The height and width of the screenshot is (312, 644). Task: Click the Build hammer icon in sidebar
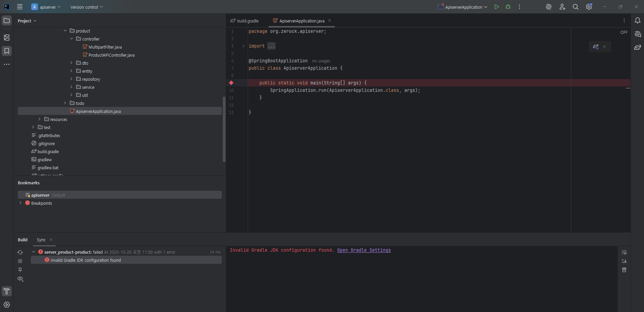pyautogui.click(x=7, y=291)
